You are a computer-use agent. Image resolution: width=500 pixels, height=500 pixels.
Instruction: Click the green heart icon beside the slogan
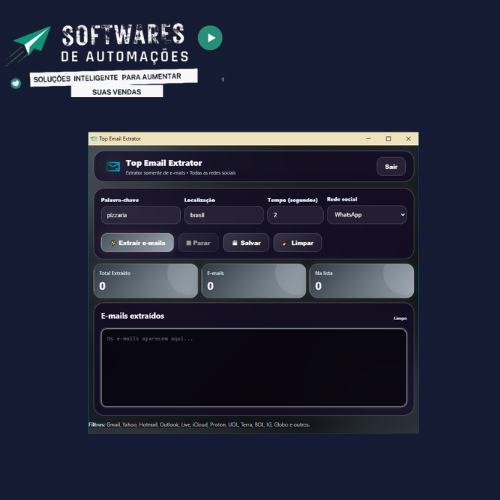tap(16, 83)
